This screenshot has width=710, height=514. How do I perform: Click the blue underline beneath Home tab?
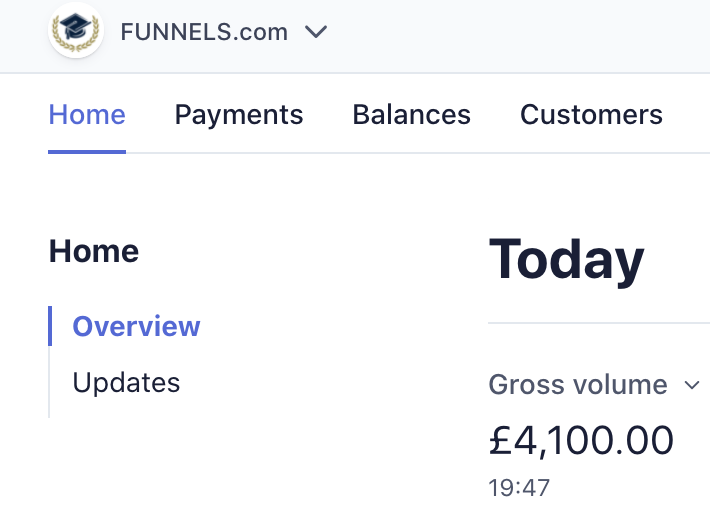(87, 152)
